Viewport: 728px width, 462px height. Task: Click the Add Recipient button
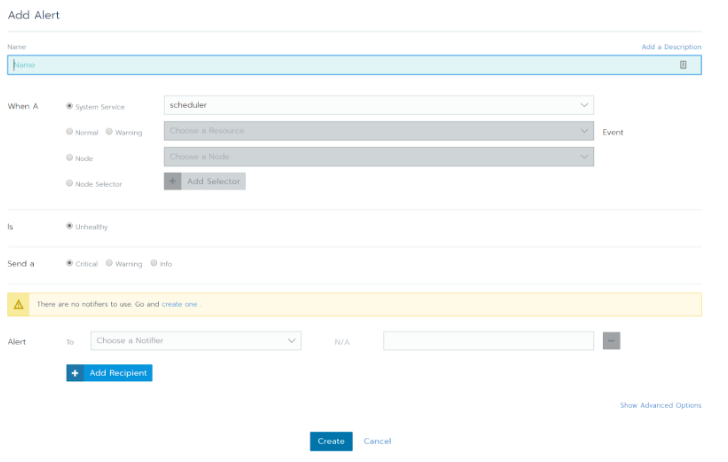click(x=109, y=373)
